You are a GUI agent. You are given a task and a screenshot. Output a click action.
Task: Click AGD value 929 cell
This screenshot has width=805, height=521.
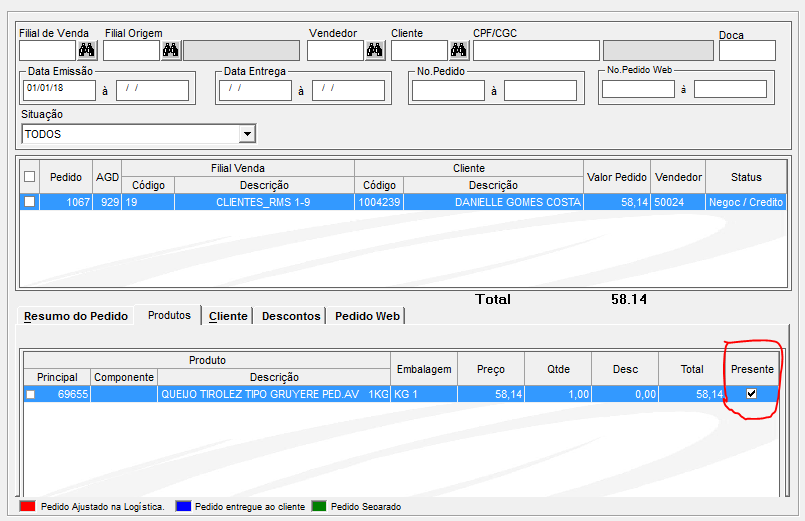coord(107,202)
